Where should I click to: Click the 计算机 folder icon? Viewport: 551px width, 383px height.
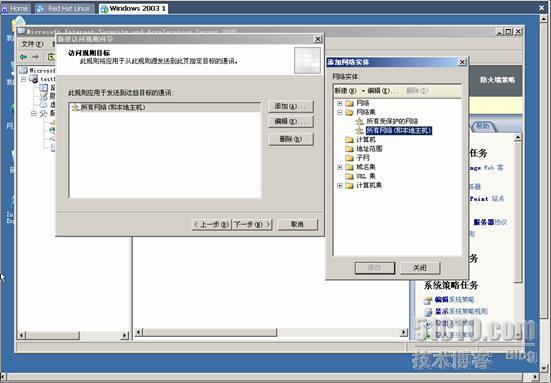(349, 139)
